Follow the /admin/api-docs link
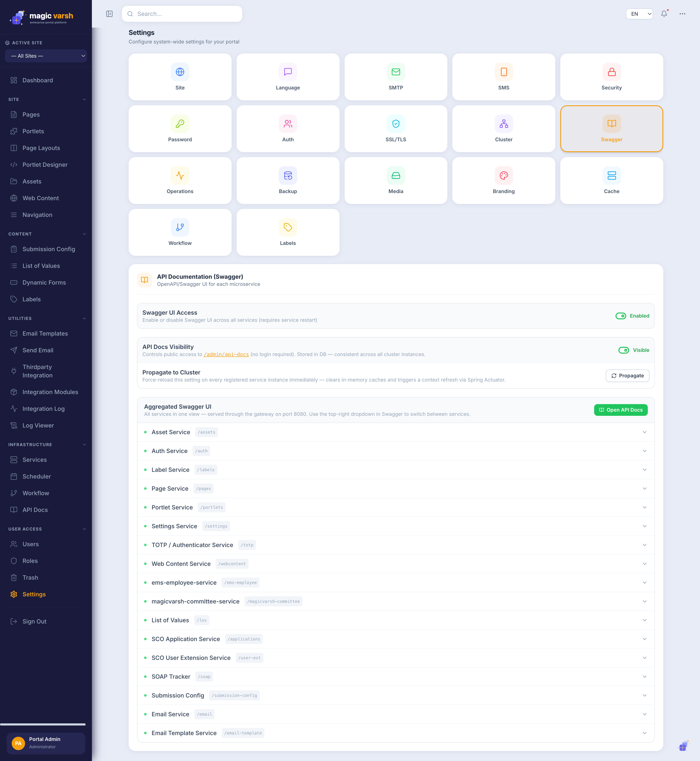This screenshot has height=761, width=700. click(x=226, y=354)
